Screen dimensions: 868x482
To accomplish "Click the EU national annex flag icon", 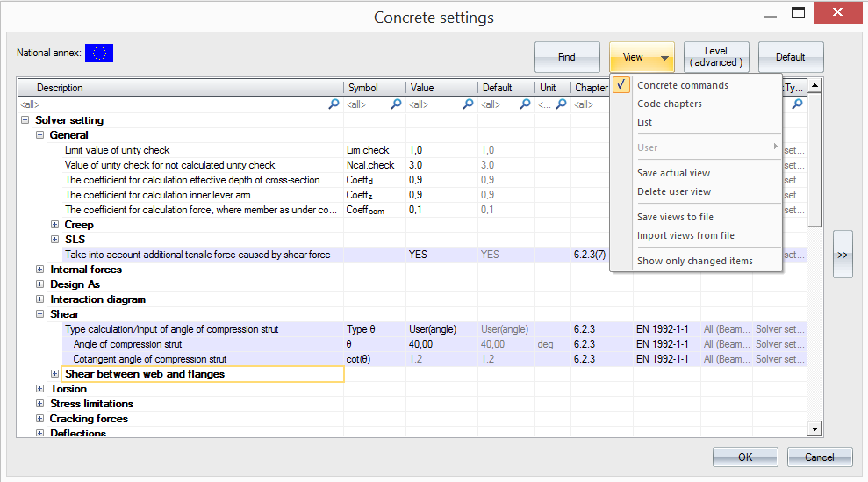I will pyautogui.click(x=99, y=54).
